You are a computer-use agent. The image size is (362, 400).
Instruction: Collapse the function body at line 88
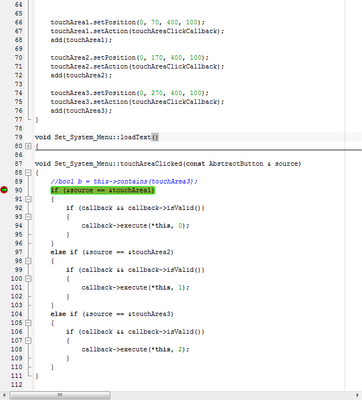(28, 173)
